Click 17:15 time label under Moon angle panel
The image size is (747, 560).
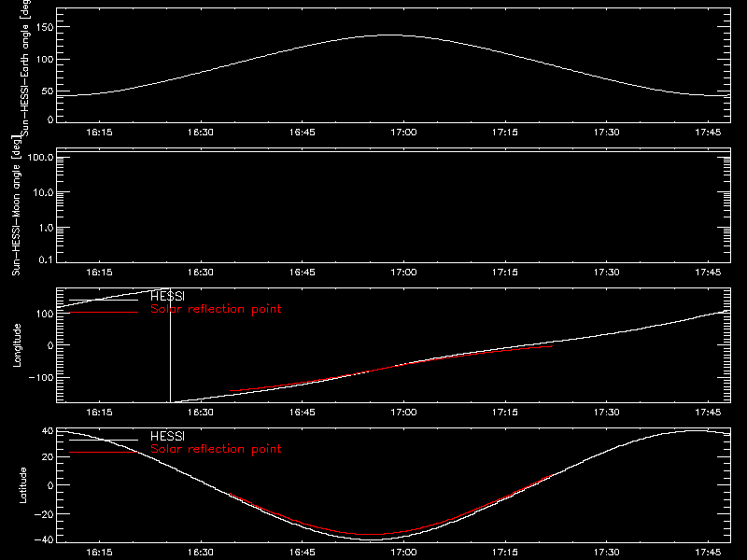[x=505, y=273]
